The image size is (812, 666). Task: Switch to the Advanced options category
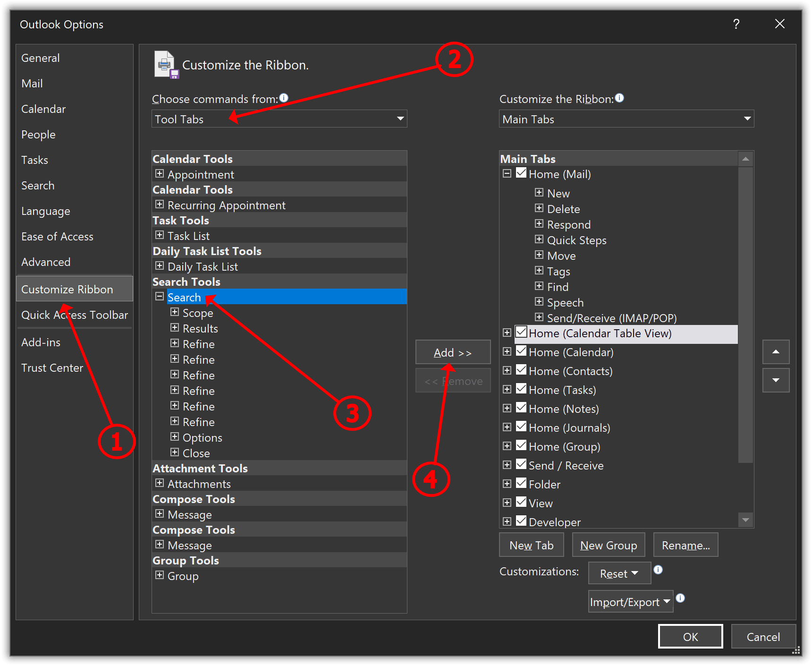pyautogui.click(x=46, y=262)
